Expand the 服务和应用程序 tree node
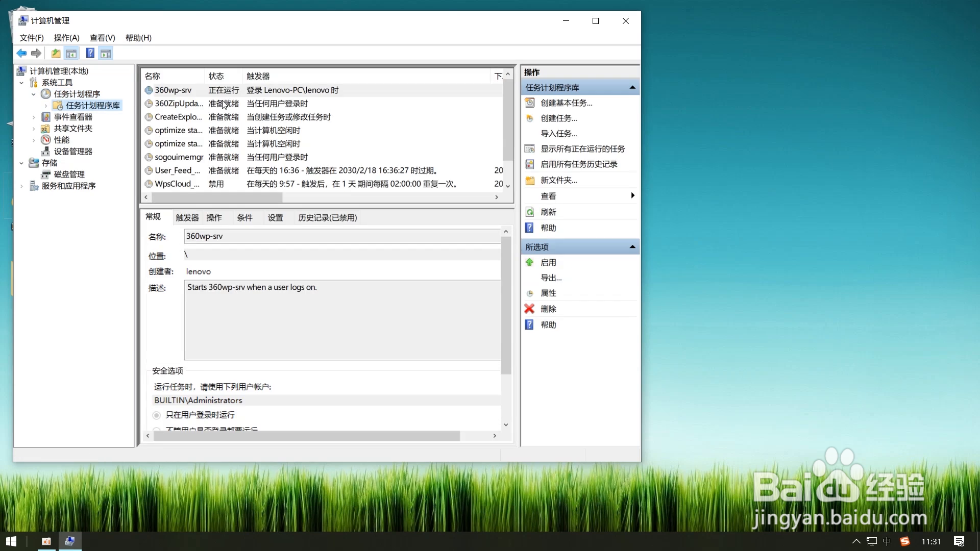 click(21, 186)
